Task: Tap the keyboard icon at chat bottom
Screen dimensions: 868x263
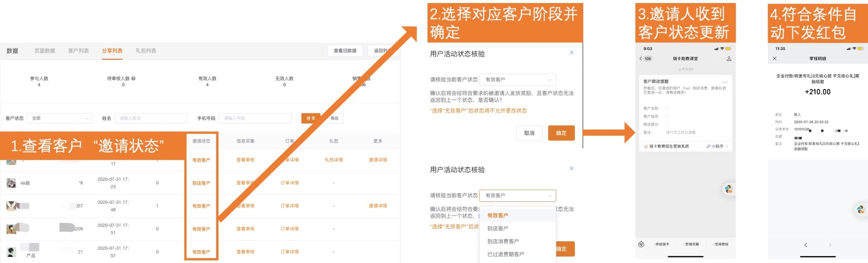Action: point(641,244)
